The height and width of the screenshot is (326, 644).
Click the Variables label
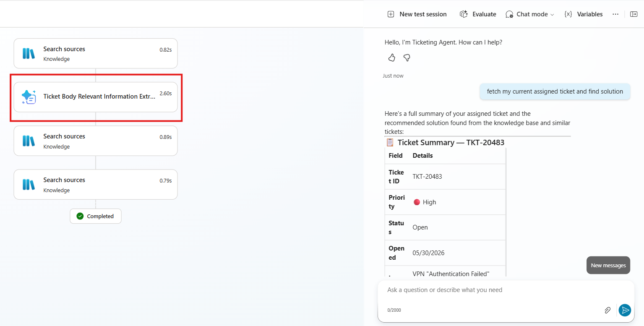pyautogui.click(x=590, y=14)
